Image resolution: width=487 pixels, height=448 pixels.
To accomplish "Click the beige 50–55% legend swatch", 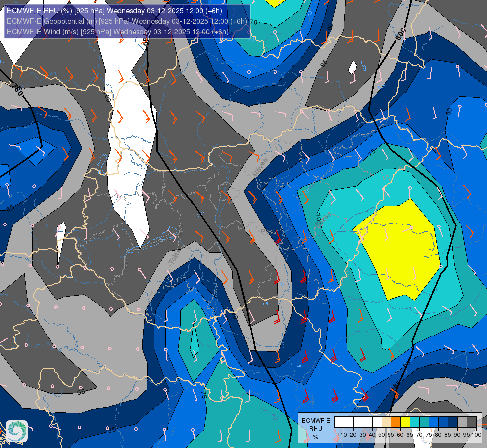I will 387,422.
